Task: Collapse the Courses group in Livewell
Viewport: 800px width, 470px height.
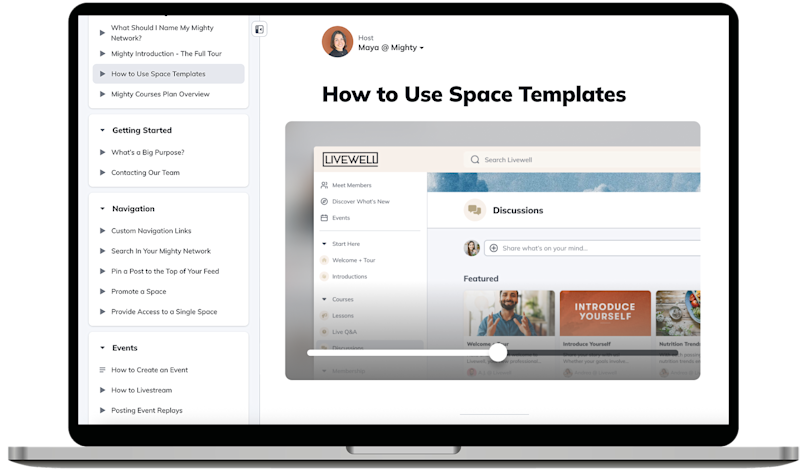Action: coord(324,300)
